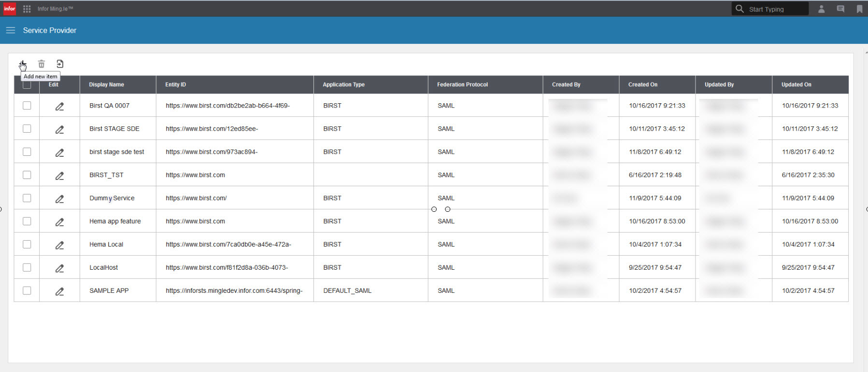Check the Birst QA 0007 row checkbox

27,105
